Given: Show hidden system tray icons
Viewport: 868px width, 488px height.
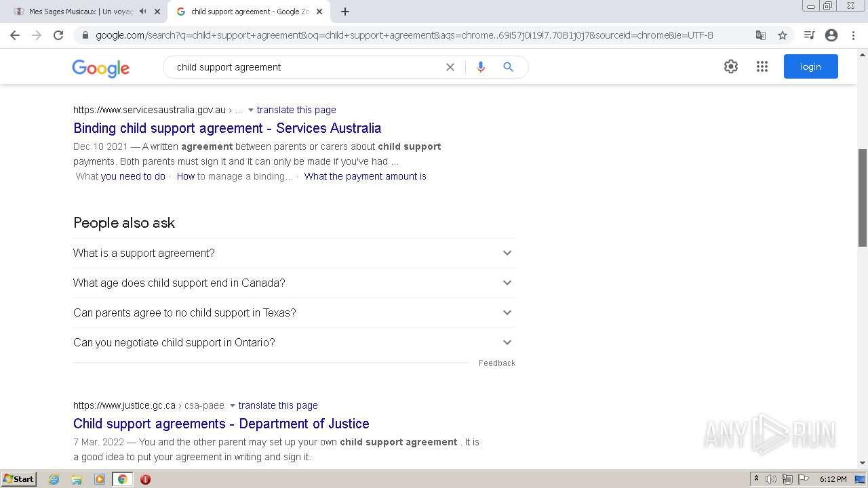Looking at the screenshot, I should click(x=756, y=479).
